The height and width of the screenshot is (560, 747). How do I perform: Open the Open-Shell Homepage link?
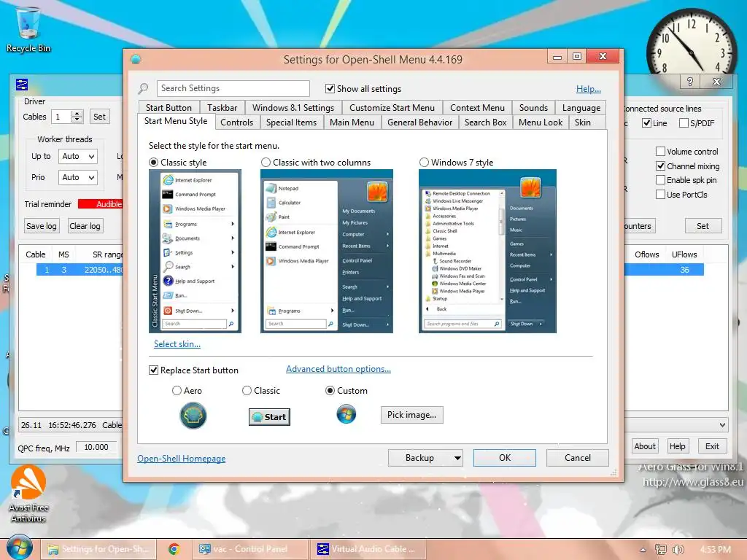[x=182, y=458]
